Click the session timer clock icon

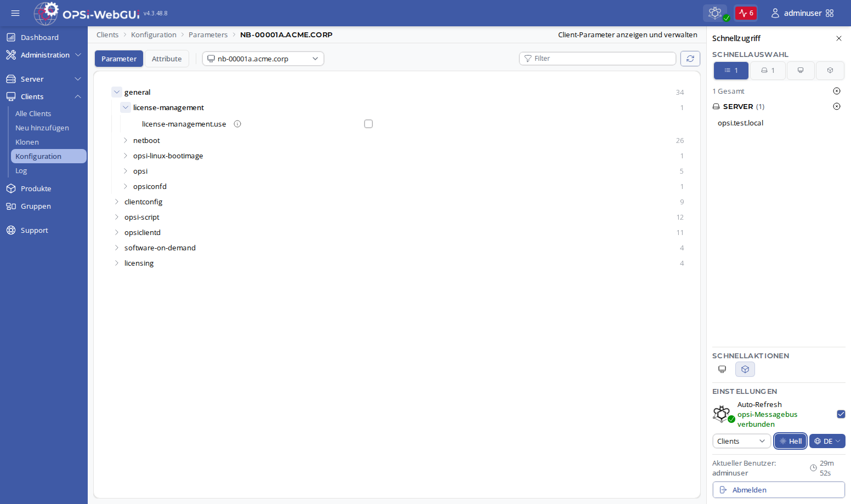click(x=813, y=468)
